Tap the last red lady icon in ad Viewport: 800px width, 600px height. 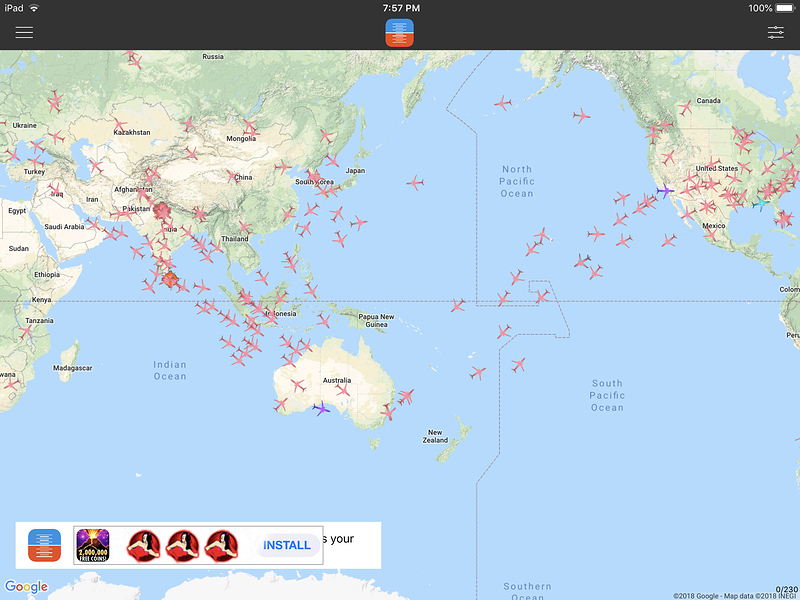[x=221, y=546]
